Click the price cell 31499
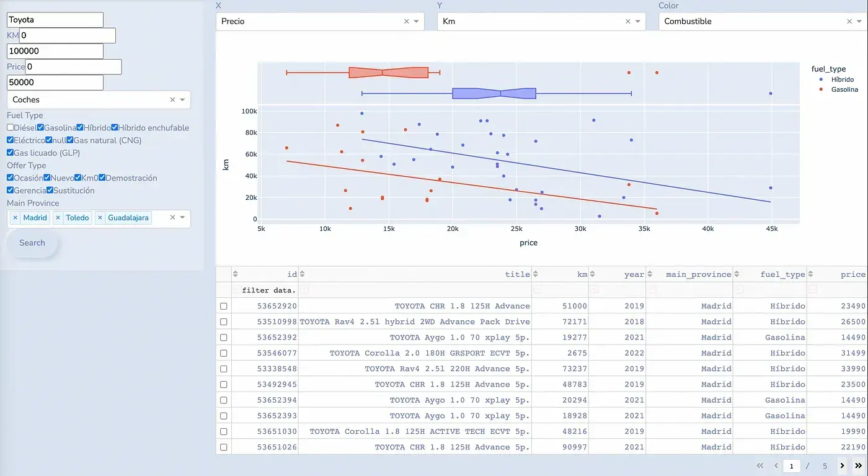The width and height of the screenshot is (868, 476). click(x=837, y=353)
